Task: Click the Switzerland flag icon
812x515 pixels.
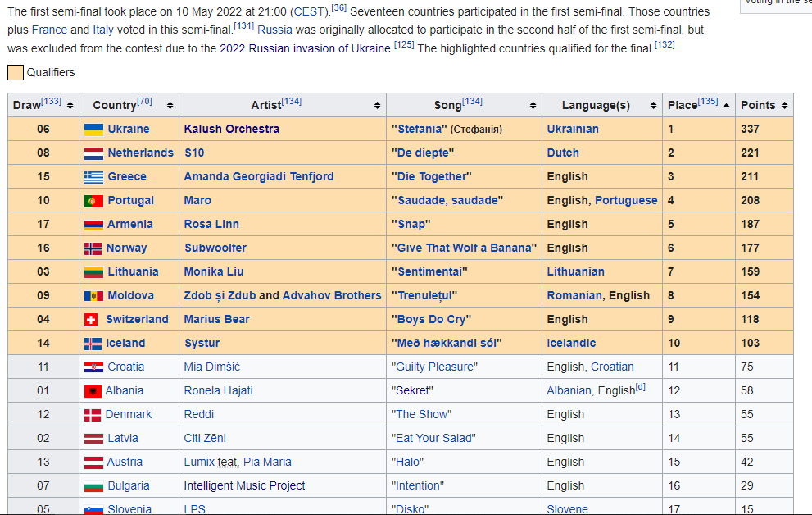Action: pyautogui.click(x=92, y=320)
